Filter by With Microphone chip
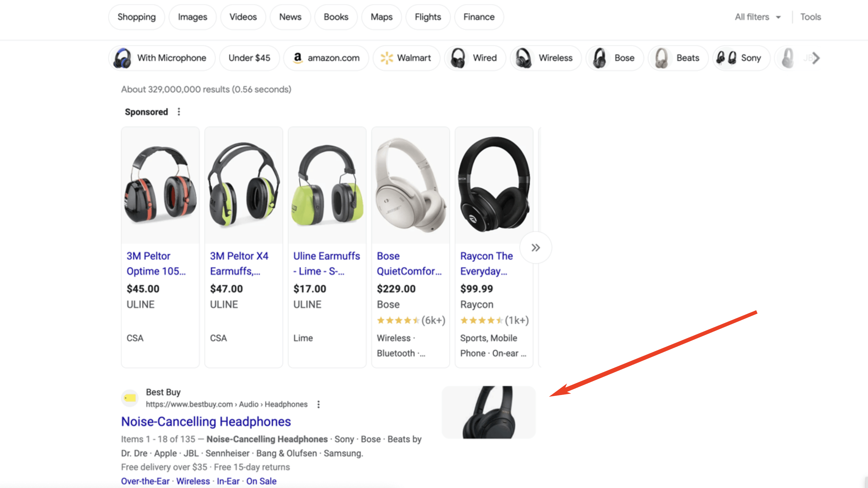The width and height of the screenshot is (868, 488). (162, 58)
